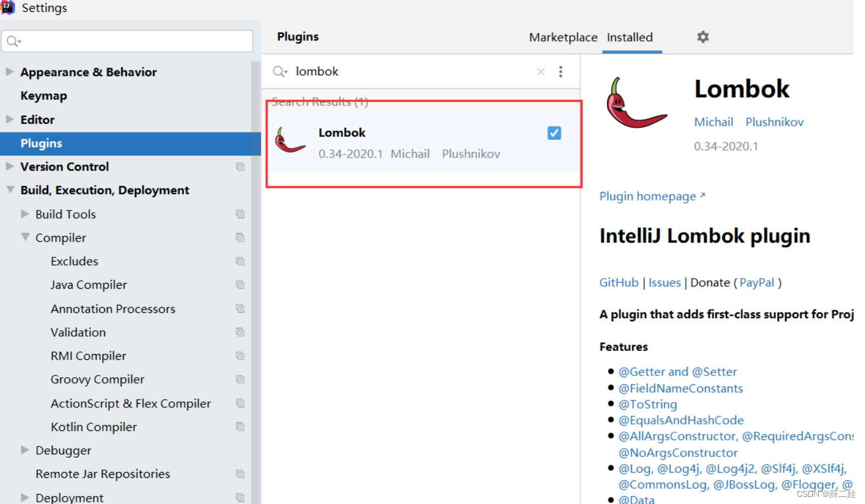Viewport: 865px width, 504px height.
Task: Open the @ToString link
Action: point(647,404)
